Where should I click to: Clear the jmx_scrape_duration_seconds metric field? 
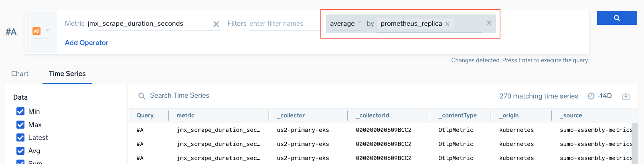216,24
